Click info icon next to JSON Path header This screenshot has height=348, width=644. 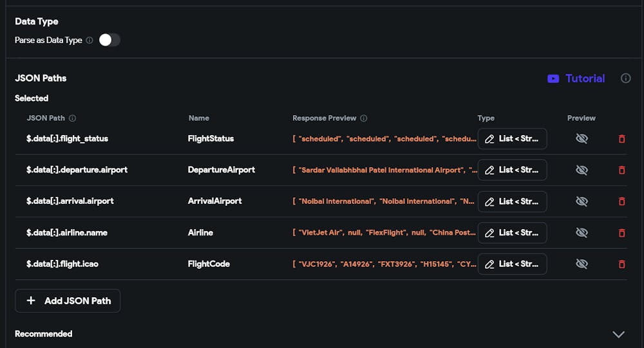[72, 118]
